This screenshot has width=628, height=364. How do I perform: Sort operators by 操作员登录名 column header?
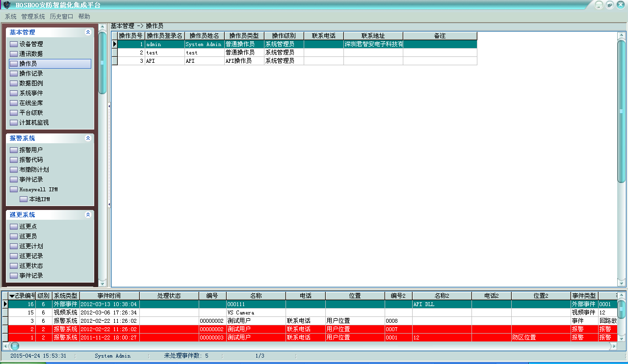[x=164, y=36]
